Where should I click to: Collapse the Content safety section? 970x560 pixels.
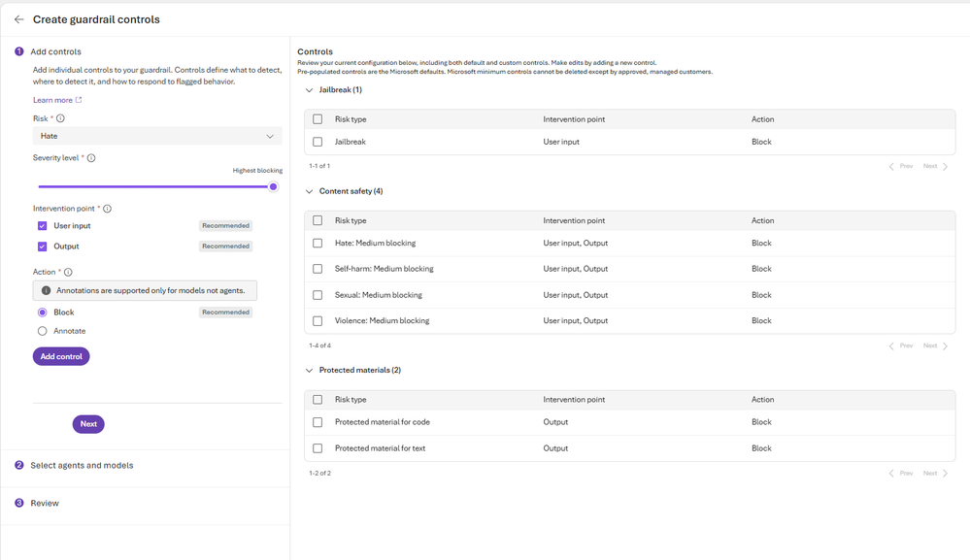click(x=309, y=191)
